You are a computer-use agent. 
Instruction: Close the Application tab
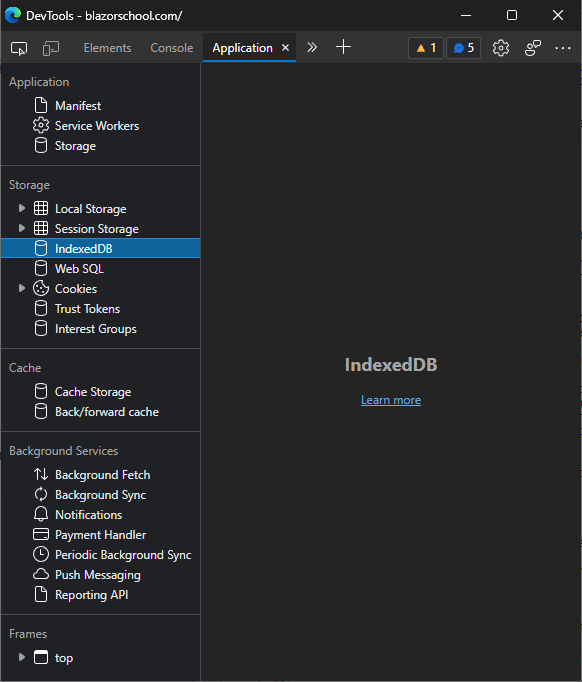click(285, 47)
